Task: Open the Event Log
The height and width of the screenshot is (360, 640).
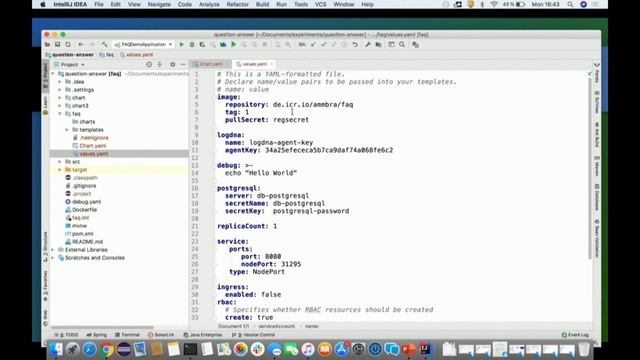Action: point(575,335)
